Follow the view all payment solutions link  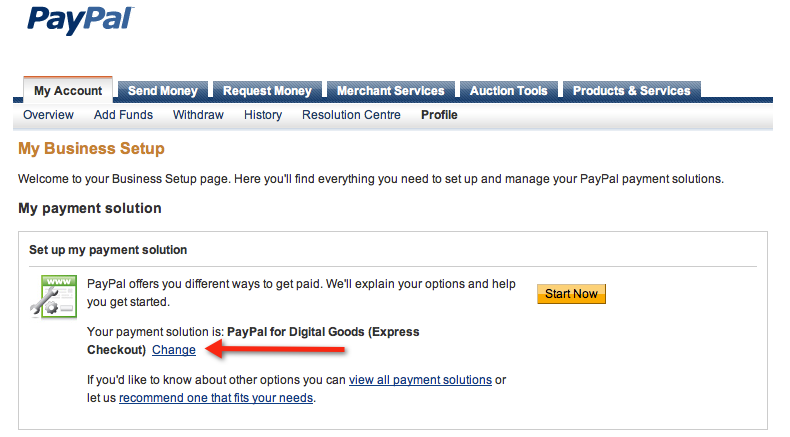420,380
